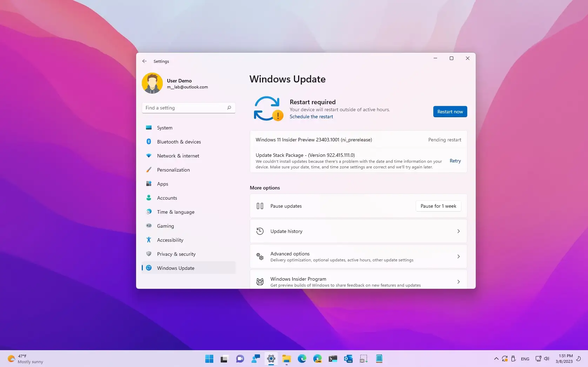Click the Time & language globe icon
This screenshot has height=367, width=588.
149,212
